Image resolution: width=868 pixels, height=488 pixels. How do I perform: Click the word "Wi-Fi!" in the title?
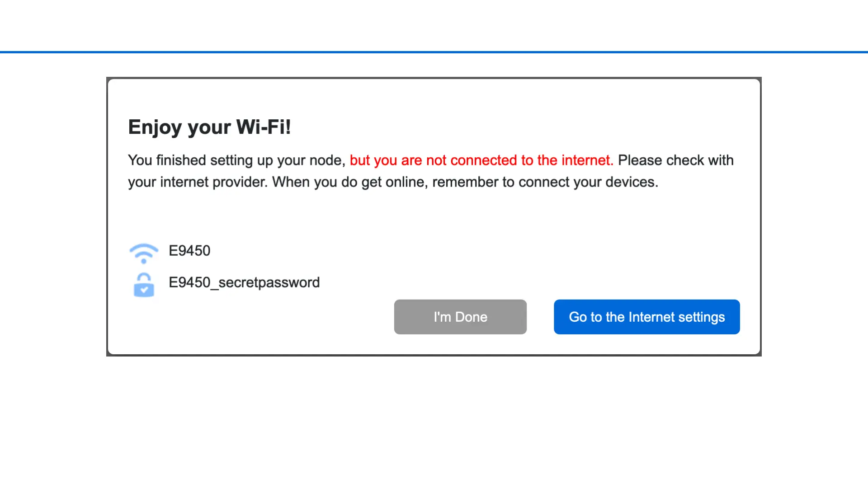point(264,127)
